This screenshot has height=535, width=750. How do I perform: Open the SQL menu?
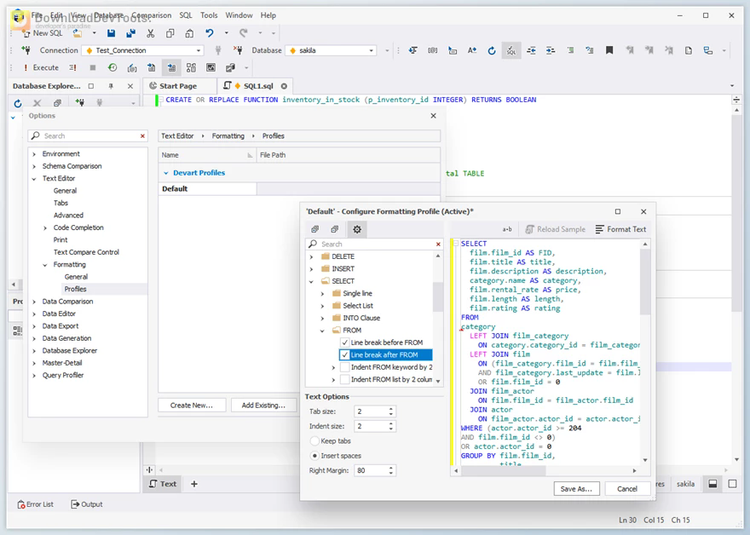(186, 15)
